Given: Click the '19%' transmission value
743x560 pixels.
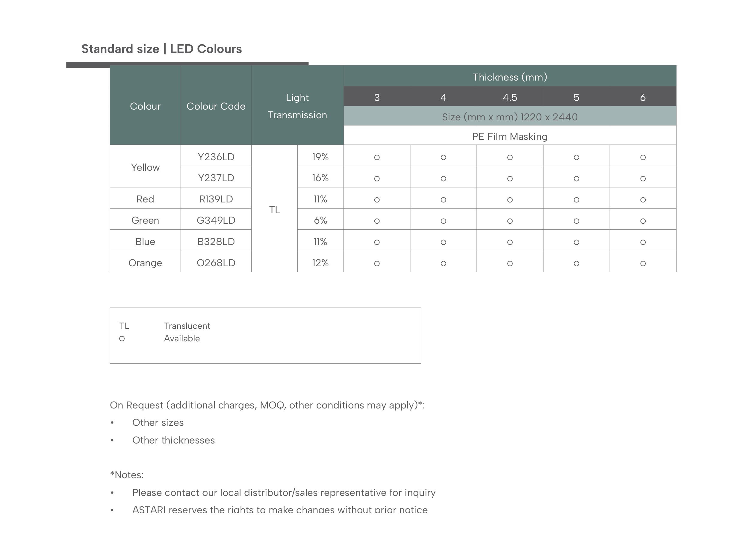Looking at the screenshot, I should tap(320, 157).
